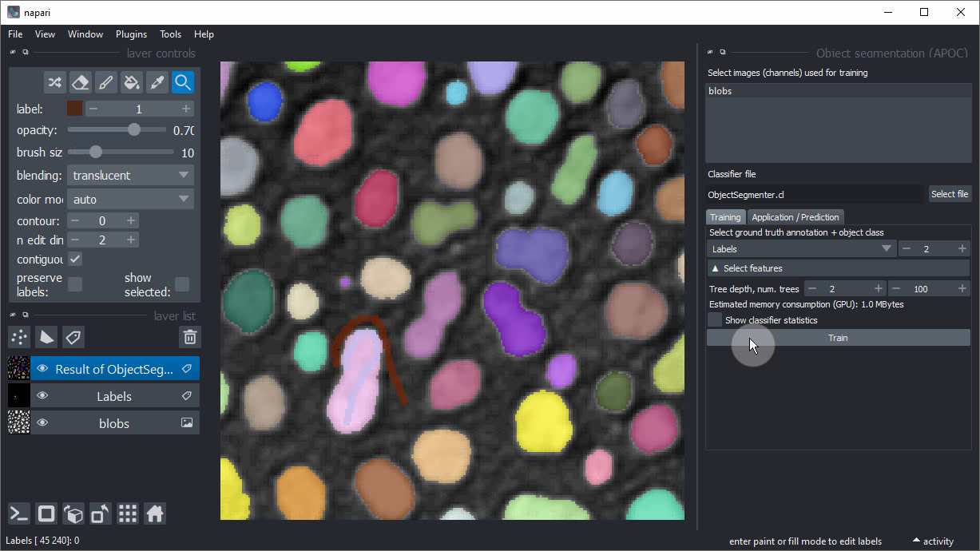Open the napari console
The image size is (980, 551).
pos(19,513)
